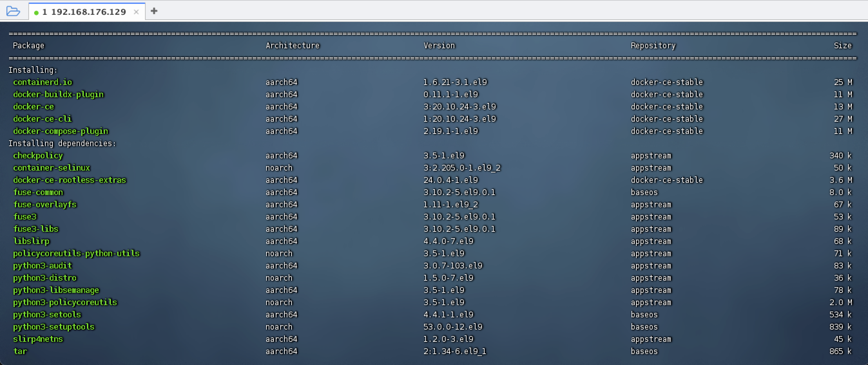This screenshot has width=868, height=365.
Task: Click the slirp4netns package entry
Action: 38,339
